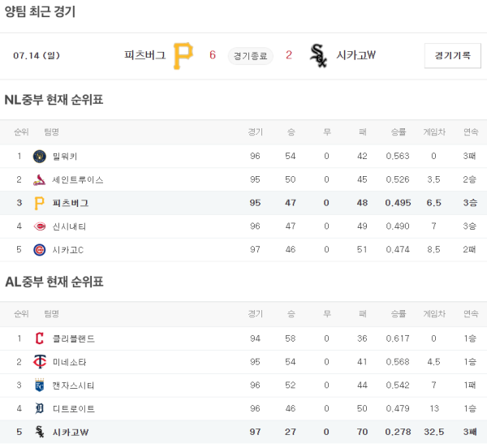Click the Cleveland Guardians team logo

[40, 338]
